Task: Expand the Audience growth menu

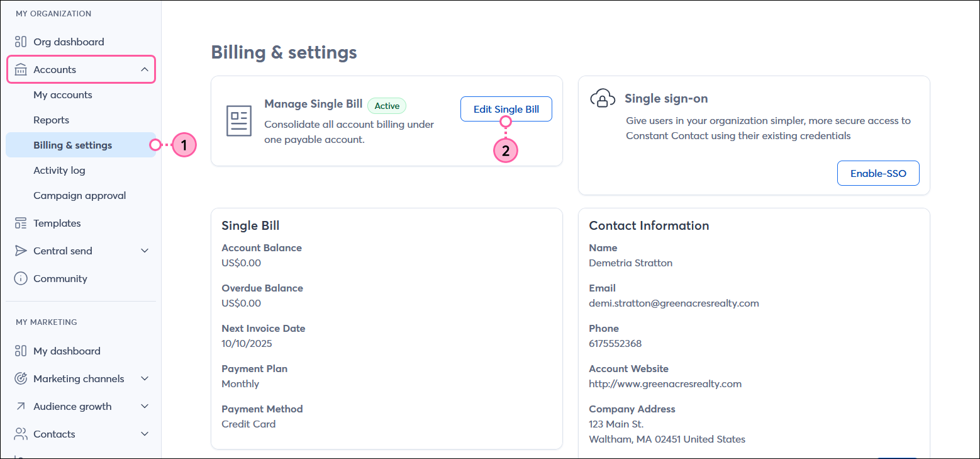Action: point(145,406)
